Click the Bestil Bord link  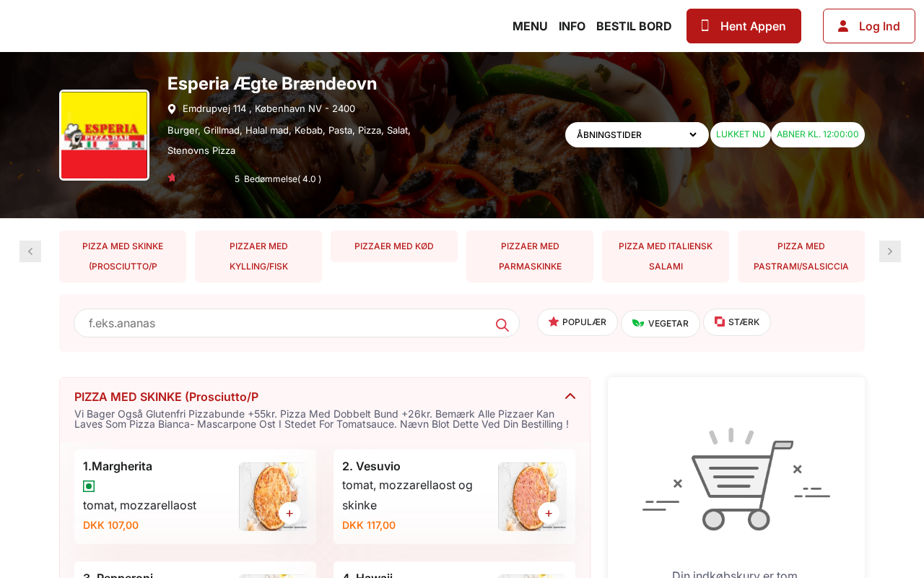point(634,26)
